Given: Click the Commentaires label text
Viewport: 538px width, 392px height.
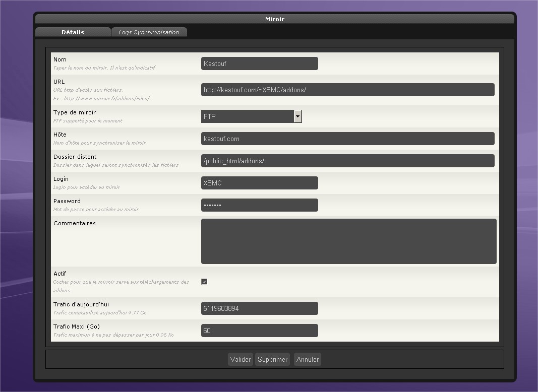Looking at the screenshot, I should pos(75,223).
